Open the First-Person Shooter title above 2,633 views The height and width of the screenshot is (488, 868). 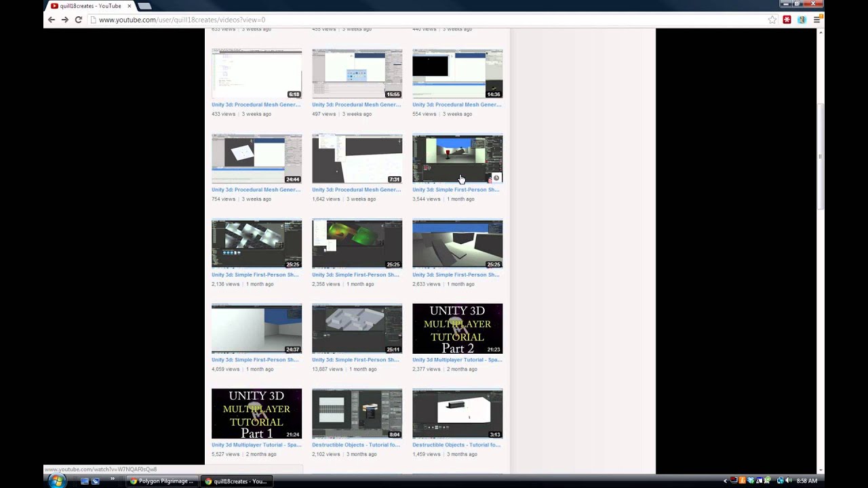click(x=456, y=274)
